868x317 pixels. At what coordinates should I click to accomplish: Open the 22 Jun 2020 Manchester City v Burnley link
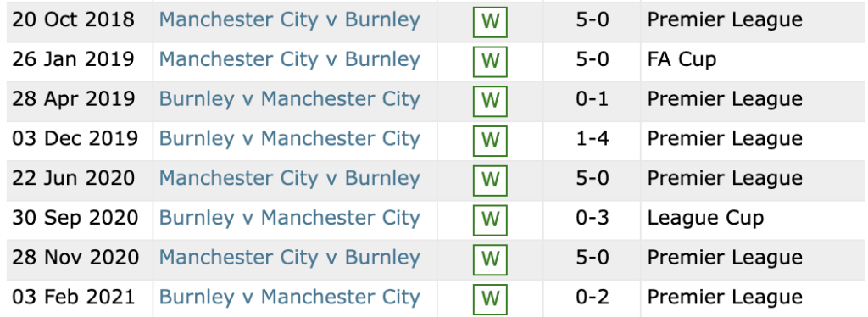tap(290, 178)
